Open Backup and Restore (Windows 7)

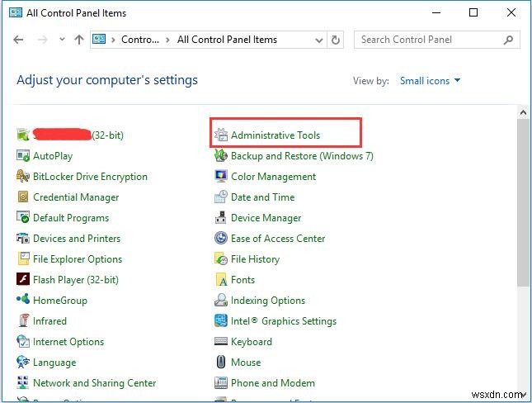point(302,156)
